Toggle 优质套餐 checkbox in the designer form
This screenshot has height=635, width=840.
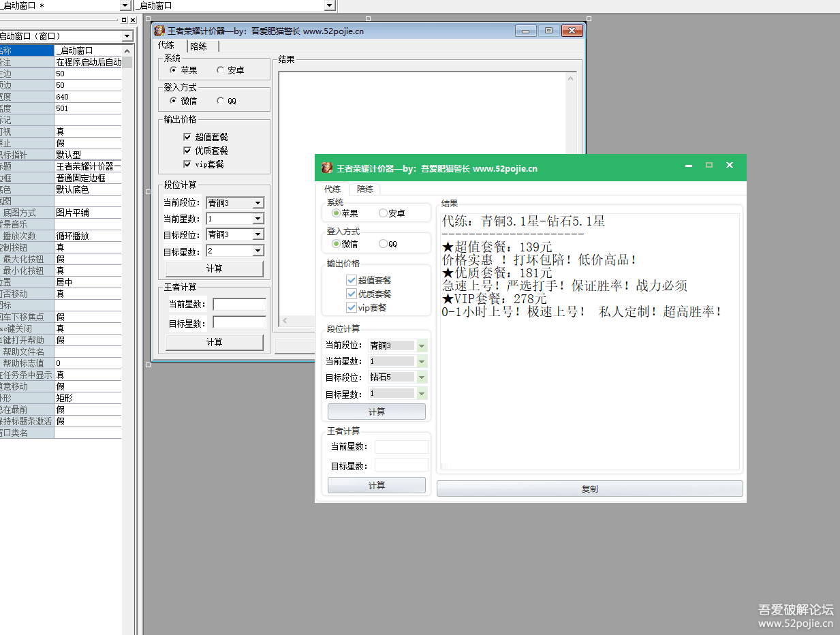[206, 151]
